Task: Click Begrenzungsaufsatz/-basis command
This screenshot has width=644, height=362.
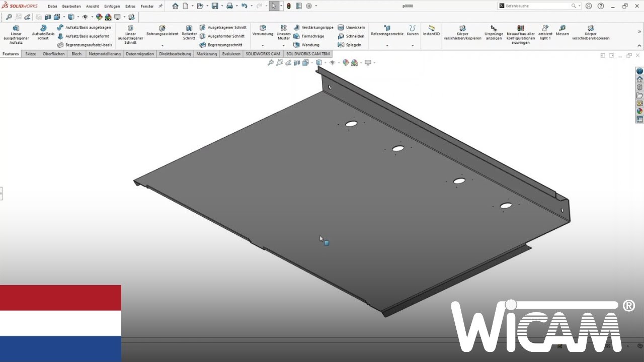Action: [85, 45]
